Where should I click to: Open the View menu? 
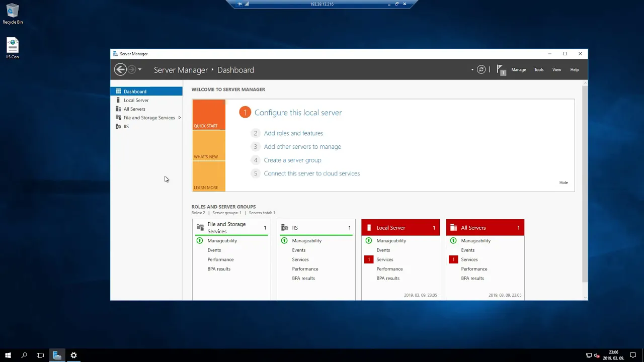556,70
